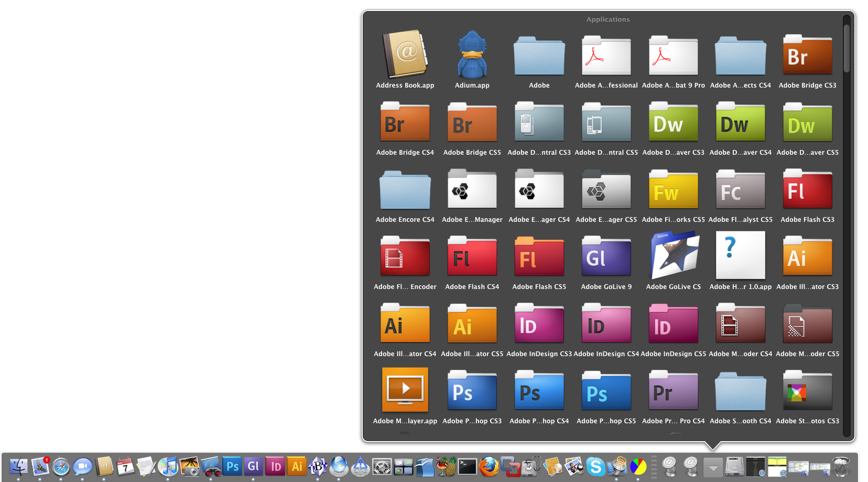This screenshot has height=482, width=868.
Task: Open the Adobe Dreamweaver CS4 folder
Action: 740,122
